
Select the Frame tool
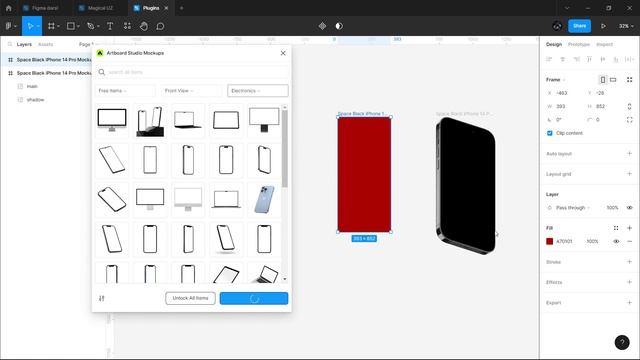[x=51, y=26]
